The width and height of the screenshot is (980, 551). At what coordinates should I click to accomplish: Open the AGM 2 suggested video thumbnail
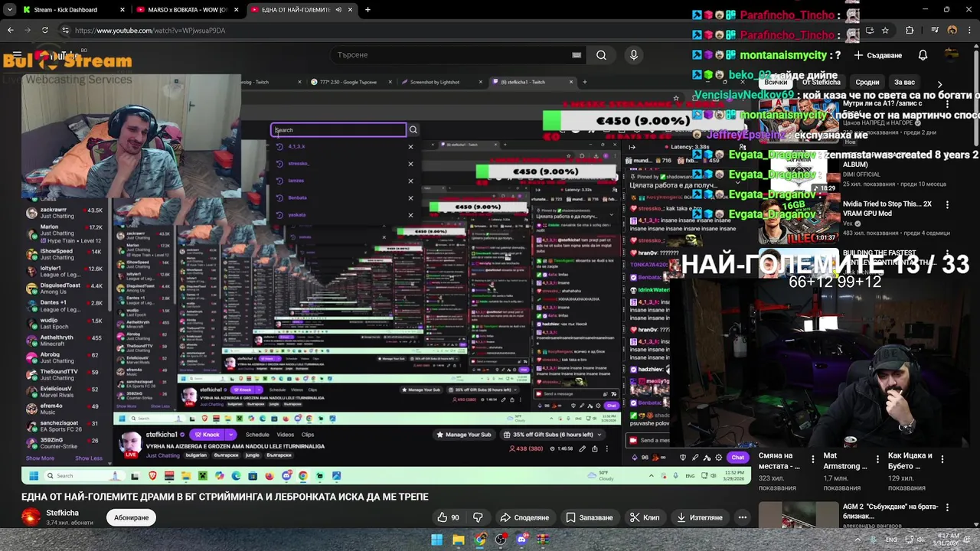[799, 514]
